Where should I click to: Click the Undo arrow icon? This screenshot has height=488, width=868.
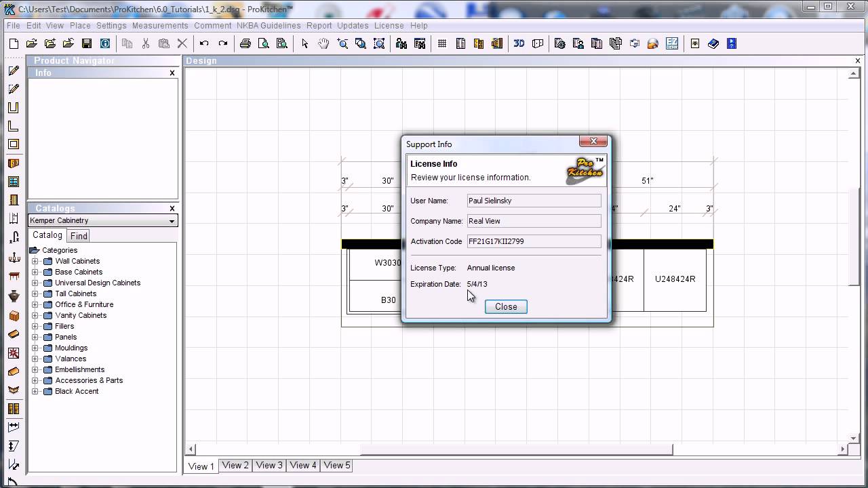point(204,43)
